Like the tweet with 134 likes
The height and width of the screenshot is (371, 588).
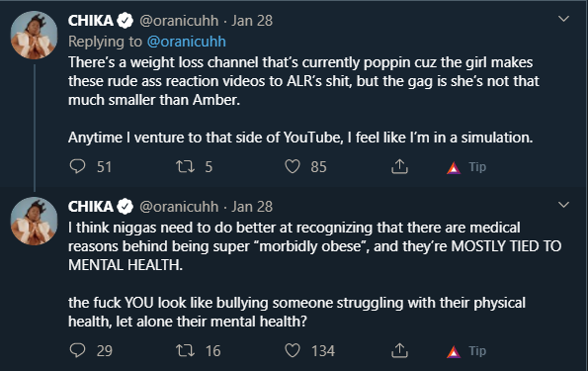point(293,350)
